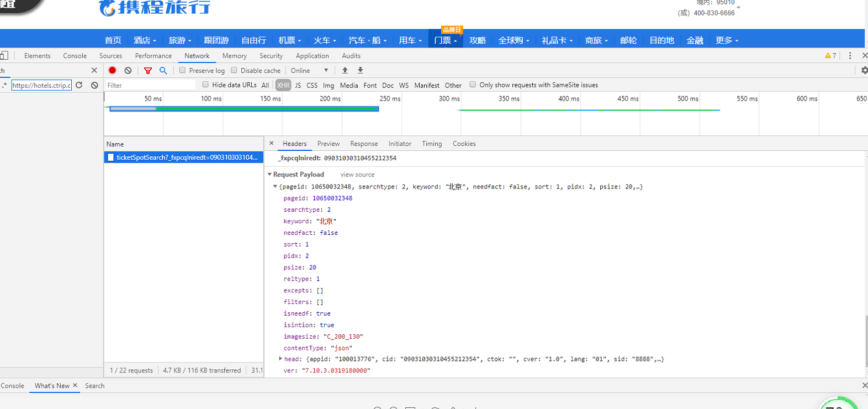Open the 门票 dropdown in navigation bar
The width and height of the screenshot is (868, 409).
coord(446,40)
